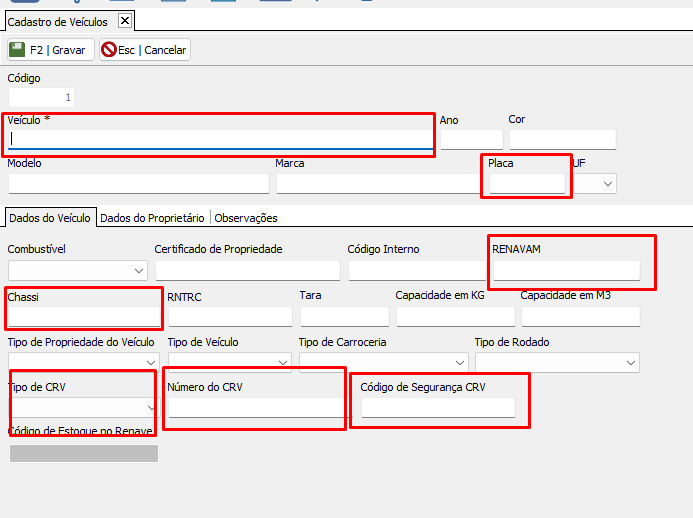Select the Dados do Veículo tab
693x518 pixels.
coord(50,218)
